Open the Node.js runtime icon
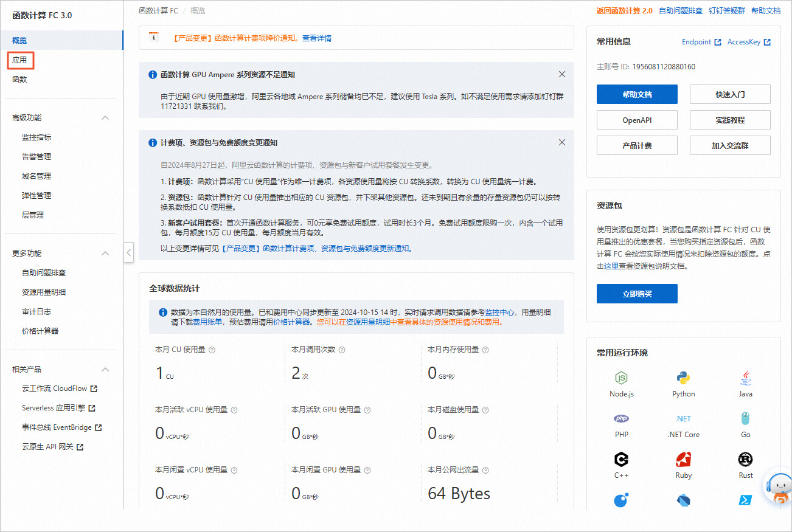This screenshot has width=792, height=532. click(x=621, y=378)
